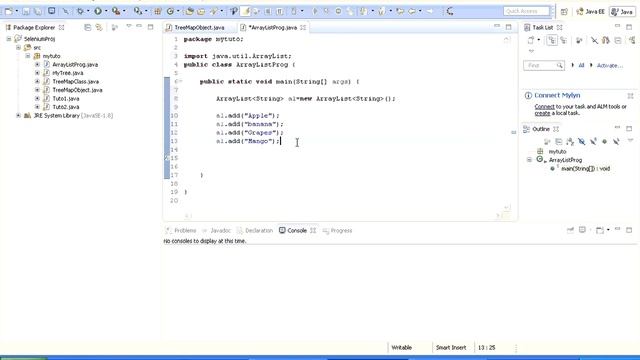Image resolution: width=640 pixels, height=360 pixels.
Task: Click the Save All toolbar icon
Action: tap(37, 11)
